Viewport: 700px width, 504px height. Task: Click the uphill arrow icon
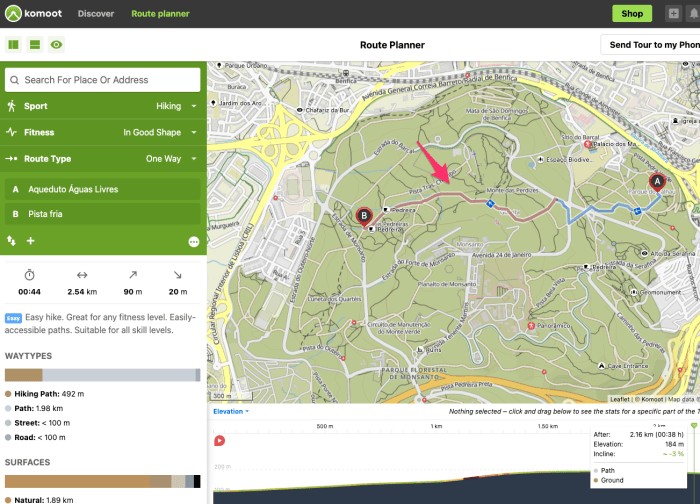point(133,275)
